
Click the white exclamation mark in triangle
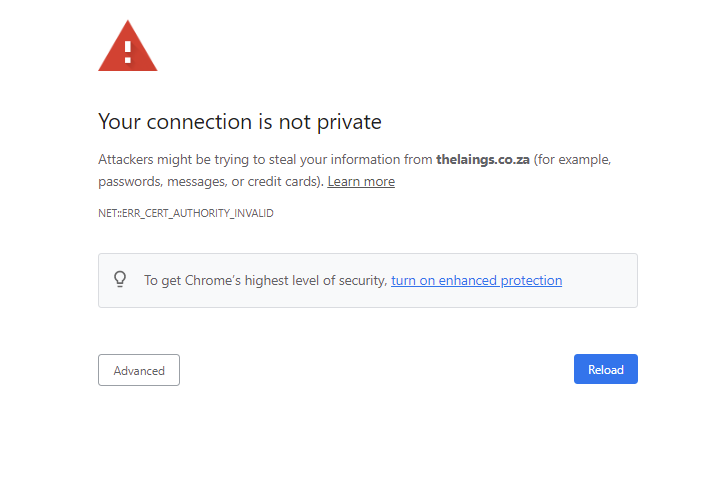click(127, 50)
